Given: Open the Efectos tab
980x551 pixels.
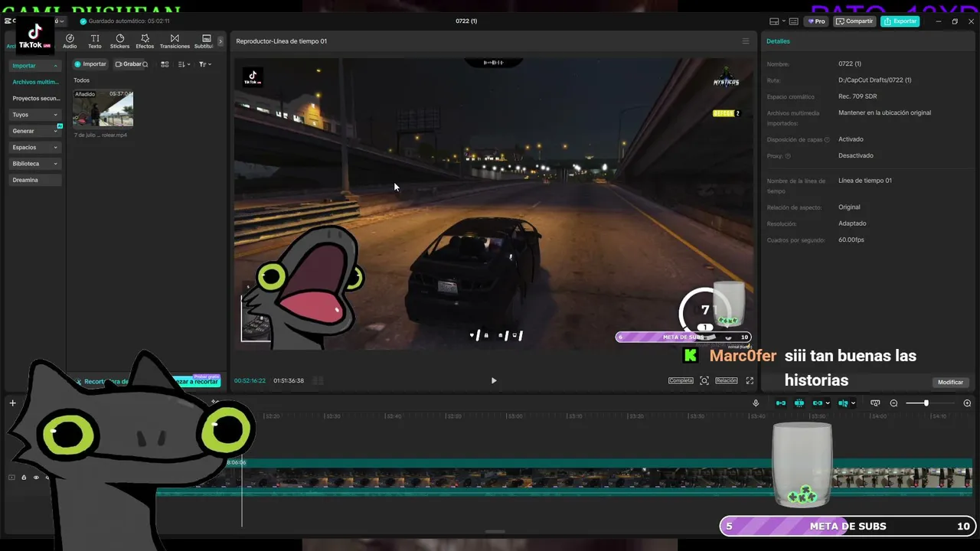Looking at the screenshot, I should [145, 41].
